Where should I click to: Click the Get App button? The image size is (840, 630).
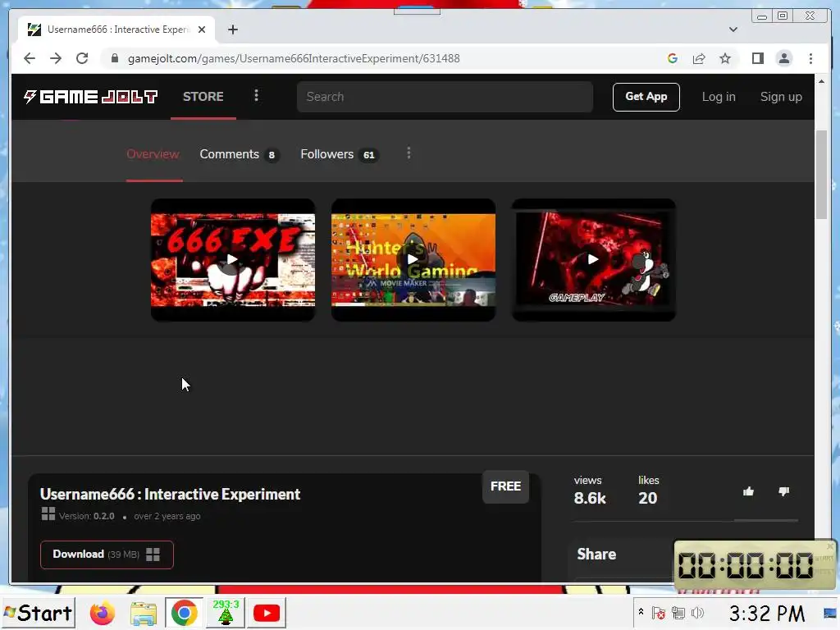click(x=646, y=97)
